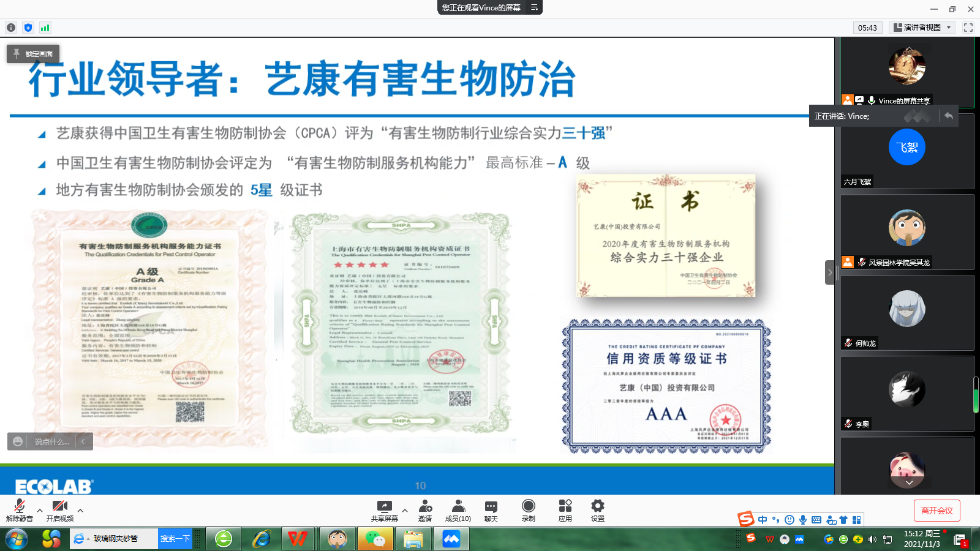Image resolution: width=980 pixels, height=551 pixels.
Task: Click the speaking bar reply arrow icon
Action: pos(949,116)
